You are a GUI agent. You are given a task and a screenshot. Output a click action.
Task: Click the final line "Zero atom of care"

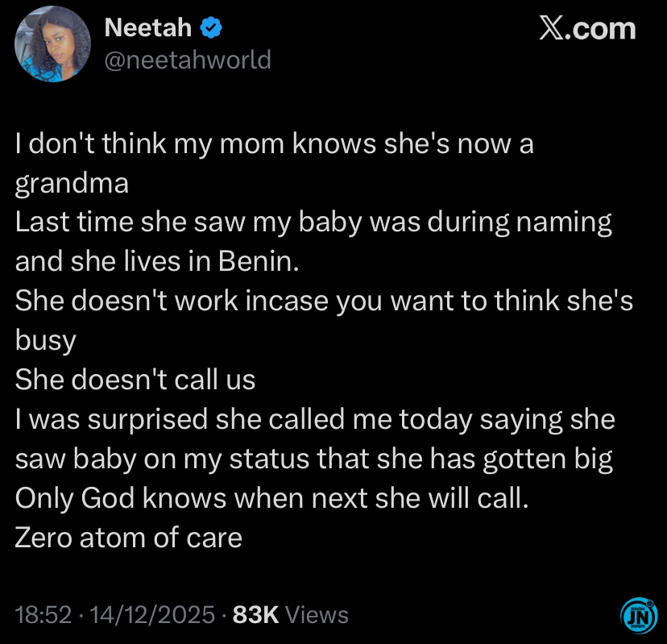(x=129, y=537)
